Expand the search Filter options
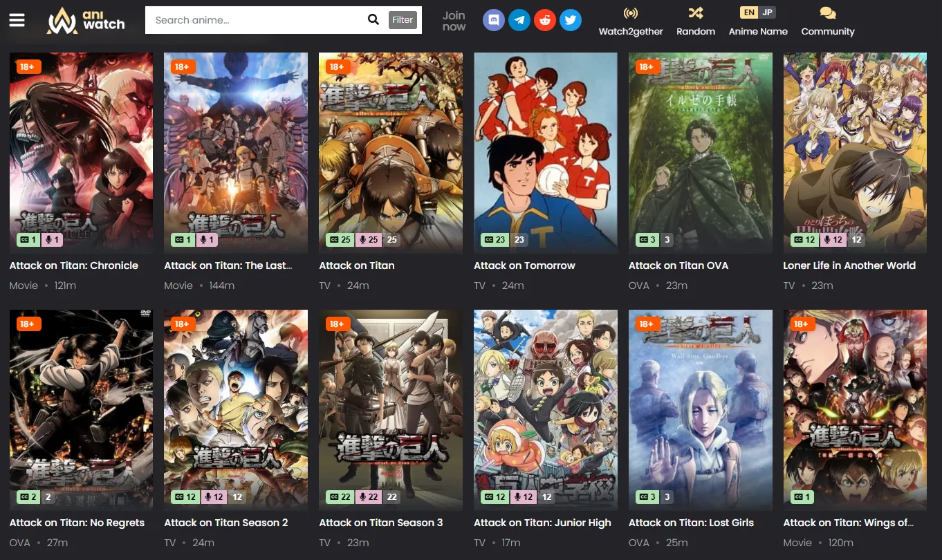 click(403, 20)
